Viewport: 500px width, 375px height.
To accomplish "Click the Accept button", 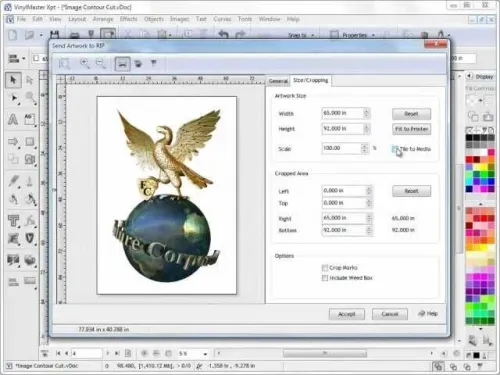I will pos(347,314).
